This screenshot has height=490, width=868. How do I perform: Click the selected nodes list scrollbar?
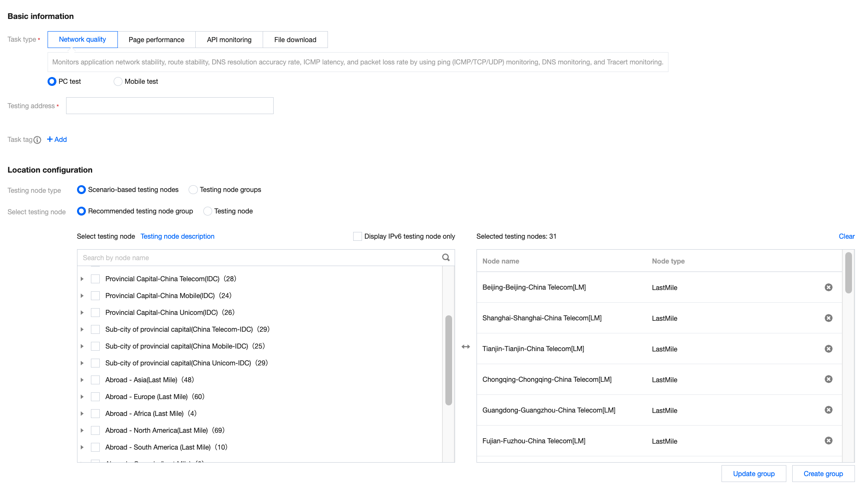pos(848,273)
